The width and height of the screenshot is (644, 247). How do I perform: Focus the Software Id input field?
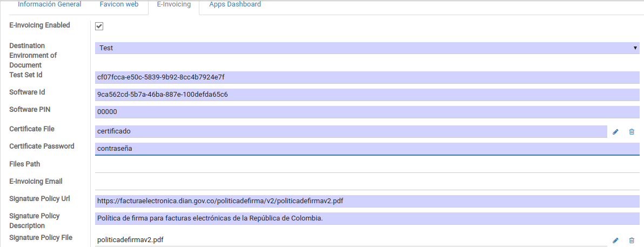(367, 95)
